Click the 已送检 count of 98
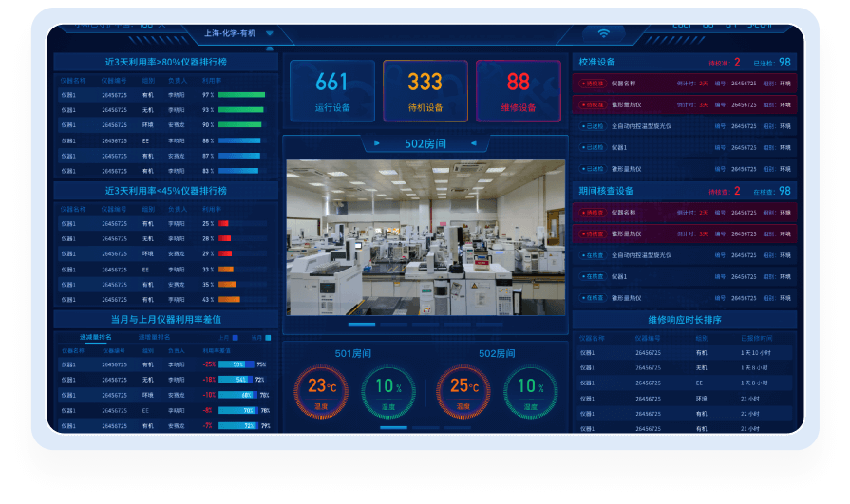Image resolution: width=850 pixels, height=504 pixels. tap(785, 63)
